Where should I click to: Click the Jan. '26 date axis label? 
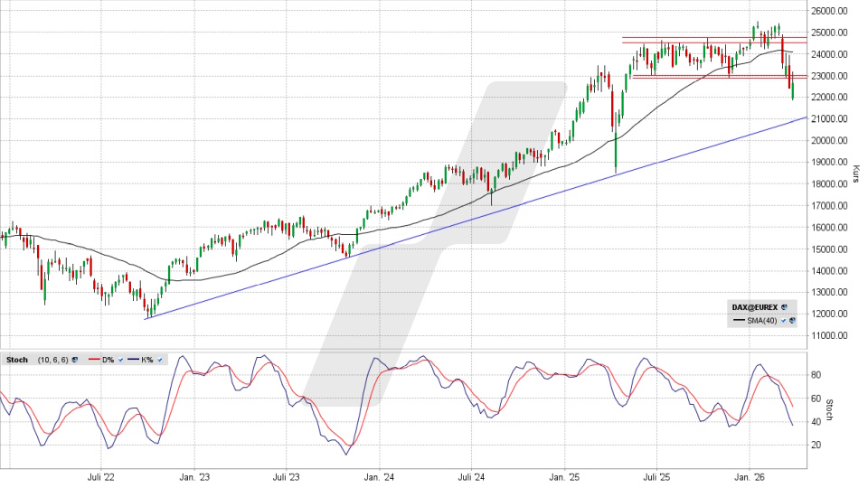click(749, 476)
